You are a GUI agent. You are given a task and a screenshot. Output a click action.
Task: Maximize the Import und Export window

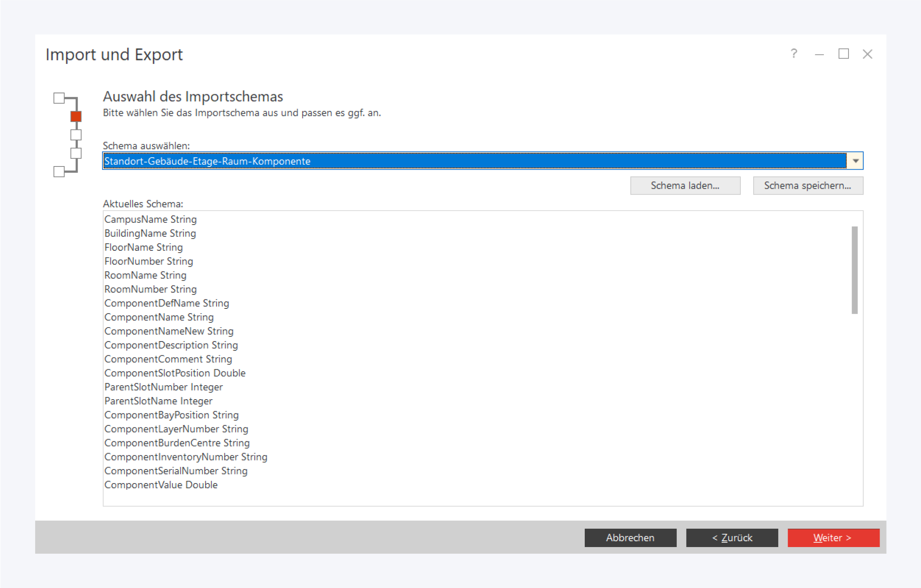[x=843, y=54]
